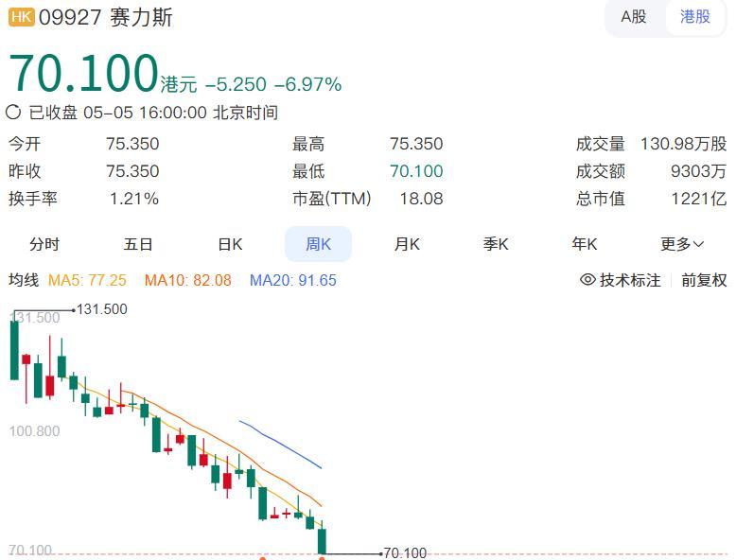Click the 70.100 low marker on chart
This screenshot has width=736, height=560.
pyautogui.click(x=405, y=553)
